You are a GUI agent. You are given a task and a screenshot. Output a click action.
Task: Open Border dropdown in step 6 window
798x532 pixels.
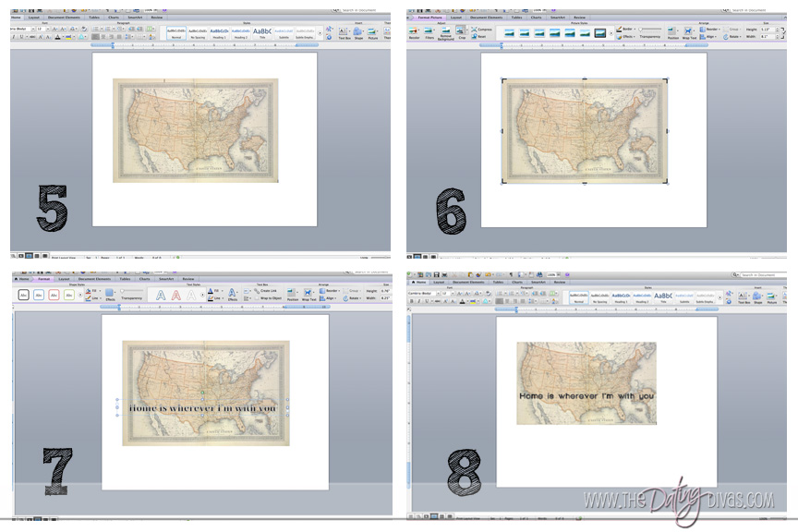[x=626, y=29]
